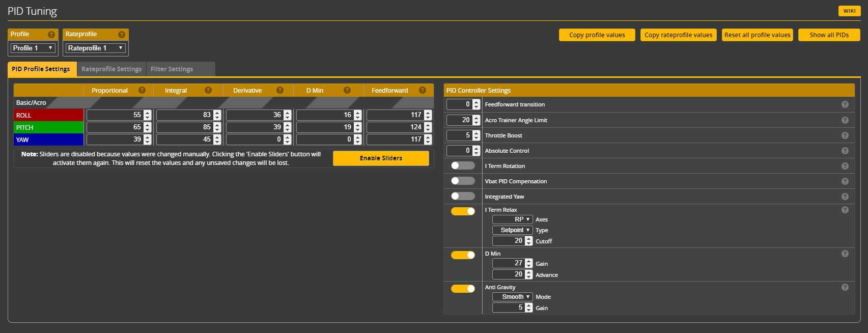Disable the Anti Gravity toggle
The image size is (868, 333).
[x=462, y=289]
